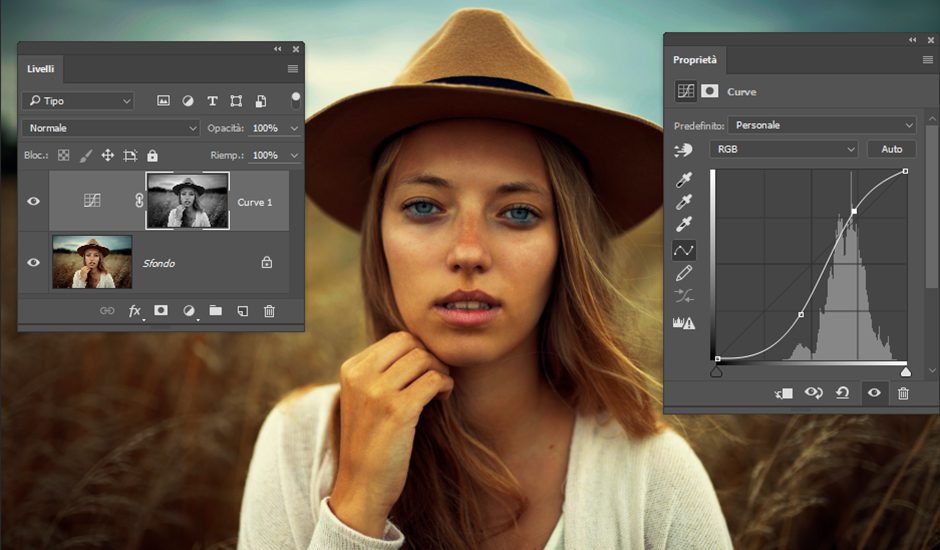Filter layers by type (T) icon
This screenshot has width=940, height=550.
click(212, 101)
